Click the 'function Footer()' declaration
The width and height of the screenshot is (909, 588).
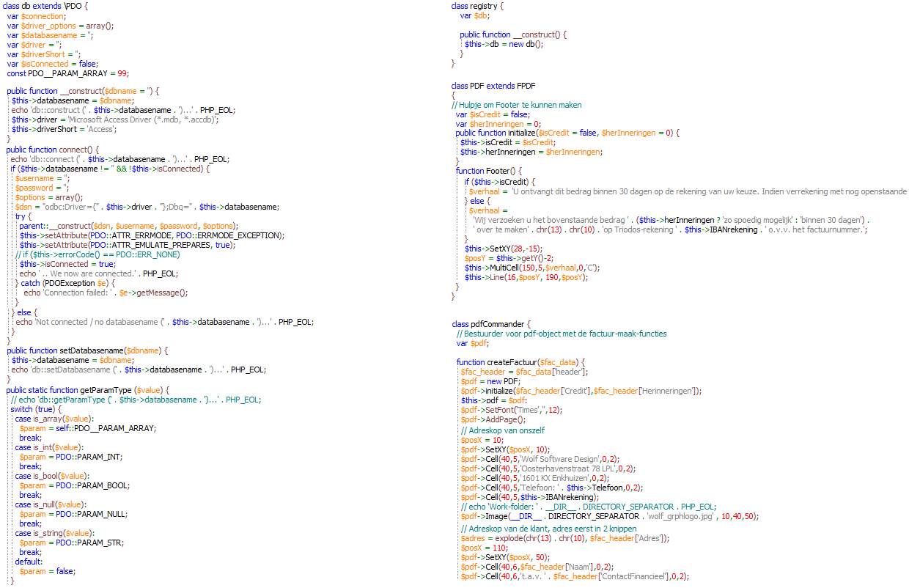489,171
